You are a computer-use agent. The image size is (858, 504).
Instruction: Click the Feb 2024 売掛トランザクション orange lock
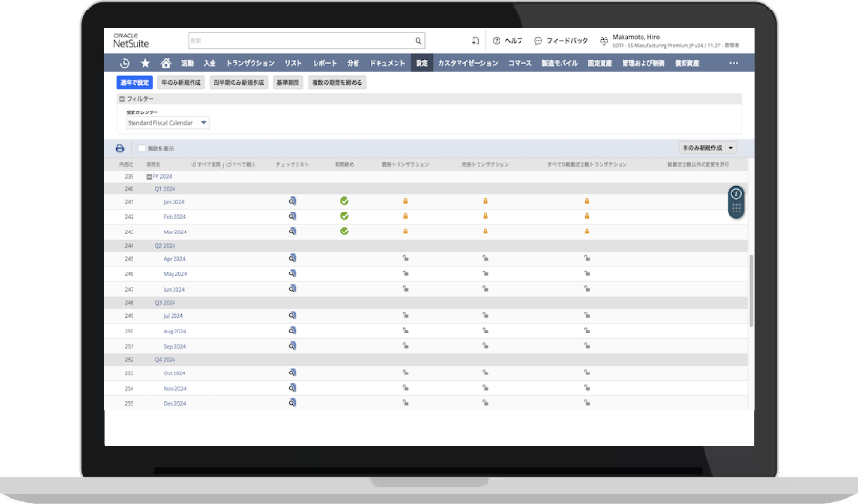(485, 216)
